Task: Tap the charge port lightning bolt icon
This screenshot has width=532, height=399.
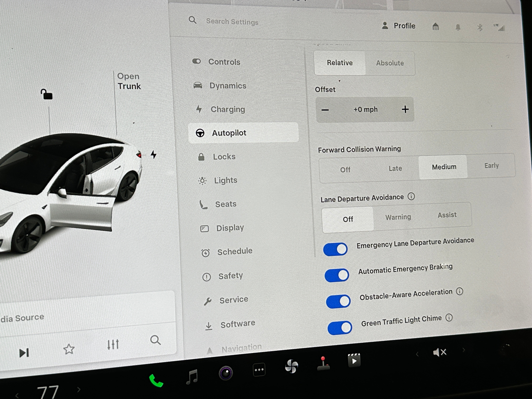Action: point(153,154)
